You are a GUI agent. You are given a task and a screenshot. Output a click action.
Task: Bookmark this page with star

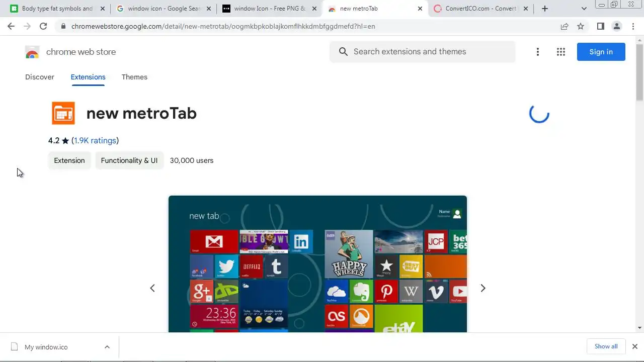pos(581,26)
